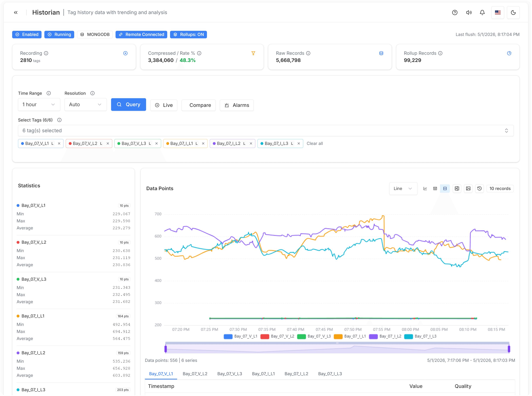Expand the 6 tag(s) selected dropdown
The width and height of the screenshot is (532, 396).
(x=266, y=131)
